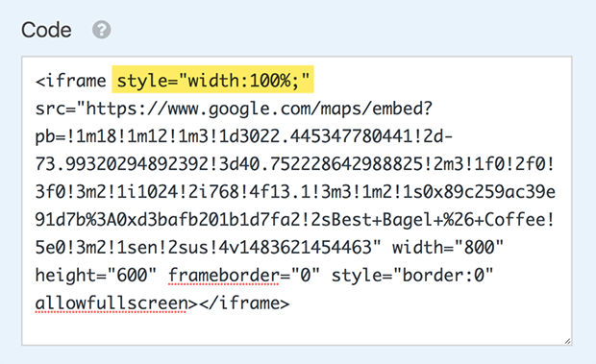Click the empty space below the iframe code

[296, 328]
